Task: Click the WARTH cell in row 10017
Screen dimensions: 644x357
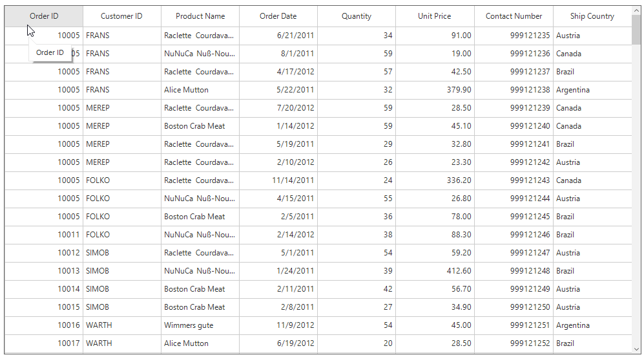Action: click(121, 343)
